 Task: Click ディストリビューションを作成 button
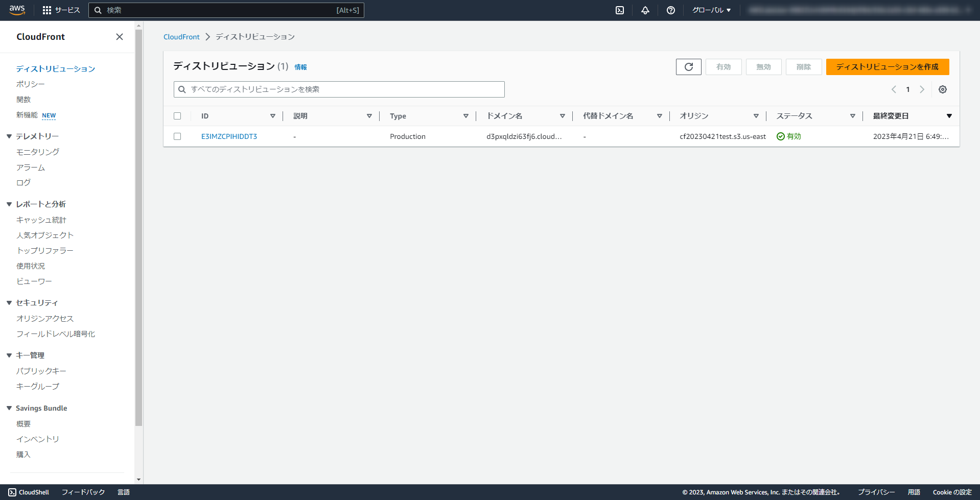click(886, 66)
